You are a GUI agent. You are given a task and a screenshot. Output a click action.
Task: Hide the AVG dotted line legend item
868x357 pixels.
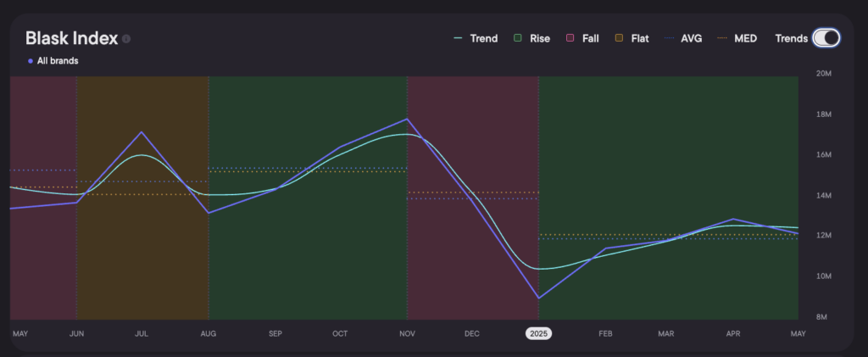682,38
